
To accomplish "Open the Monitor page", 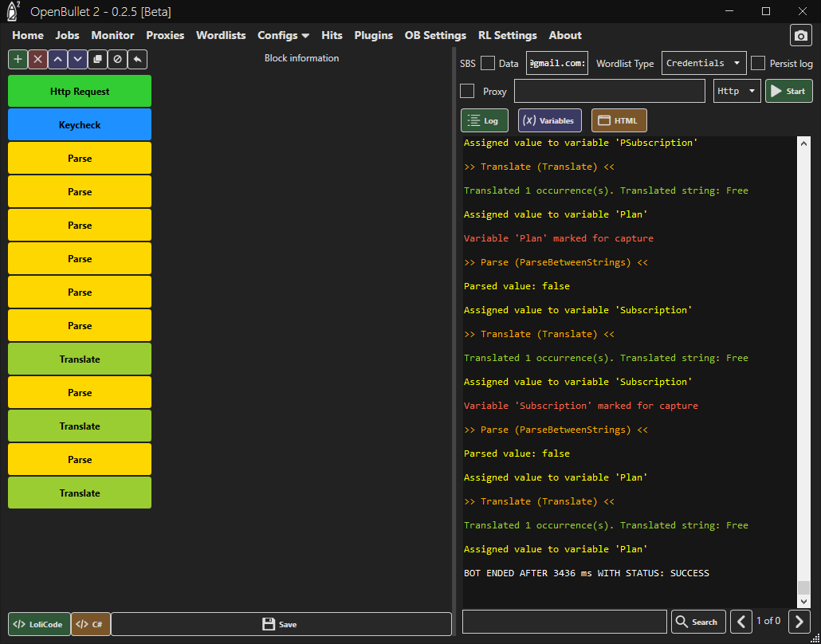I will click(x=112, y=36).
